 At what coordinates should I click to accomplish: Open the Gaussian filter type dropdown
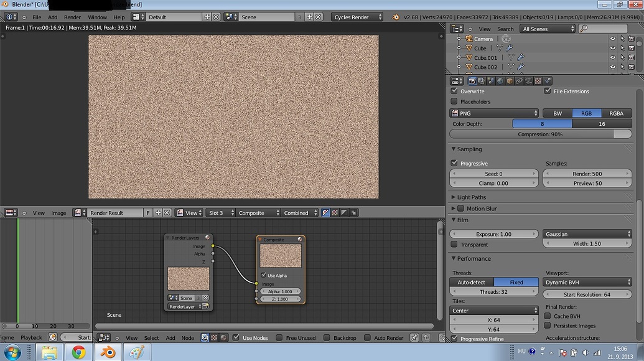pos(587,233)
